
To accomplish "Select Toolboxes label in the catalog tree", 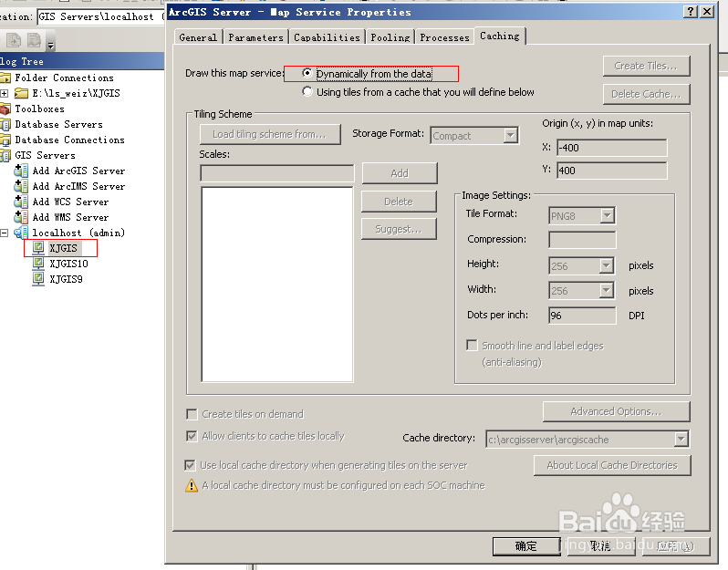I will (x=39, y=109).
